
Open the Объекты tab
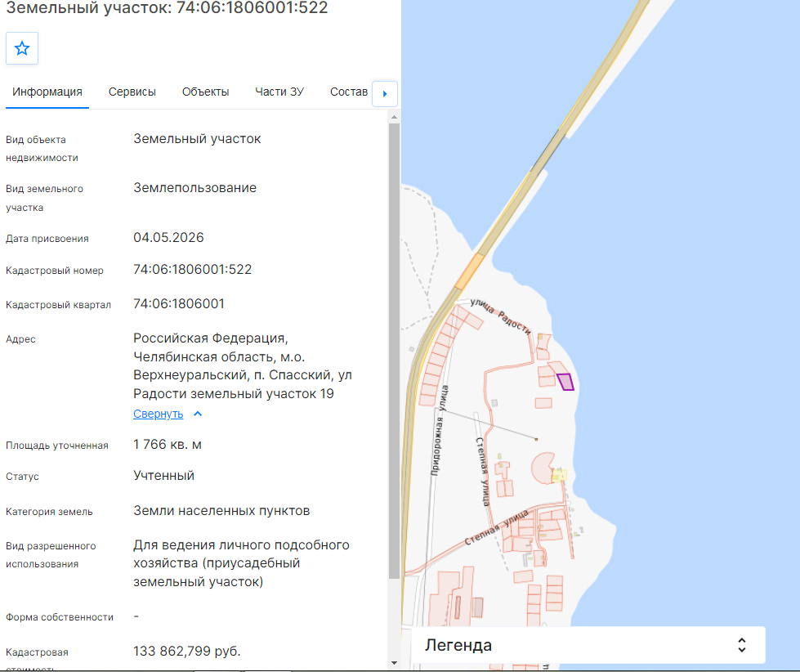(x=206, y=92)
